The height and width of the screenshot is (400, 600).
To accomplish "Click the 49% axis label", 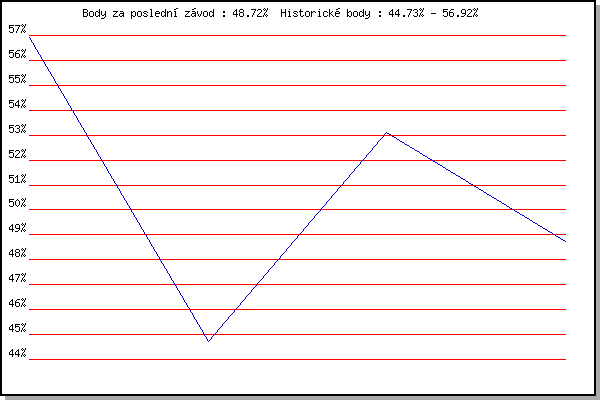I will [x=17, y=228].
